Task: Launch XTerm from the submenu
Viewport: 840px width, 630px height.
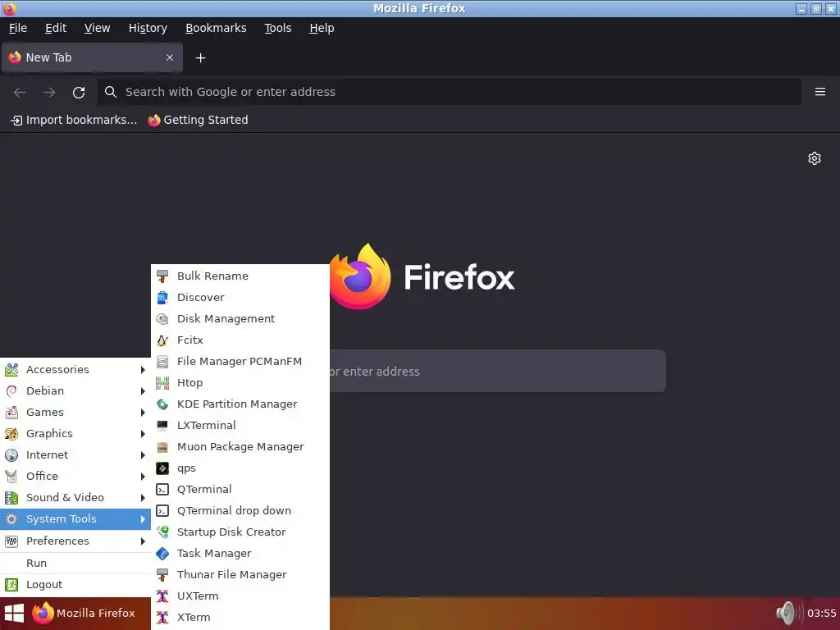Action: click(x=240, y=618)
